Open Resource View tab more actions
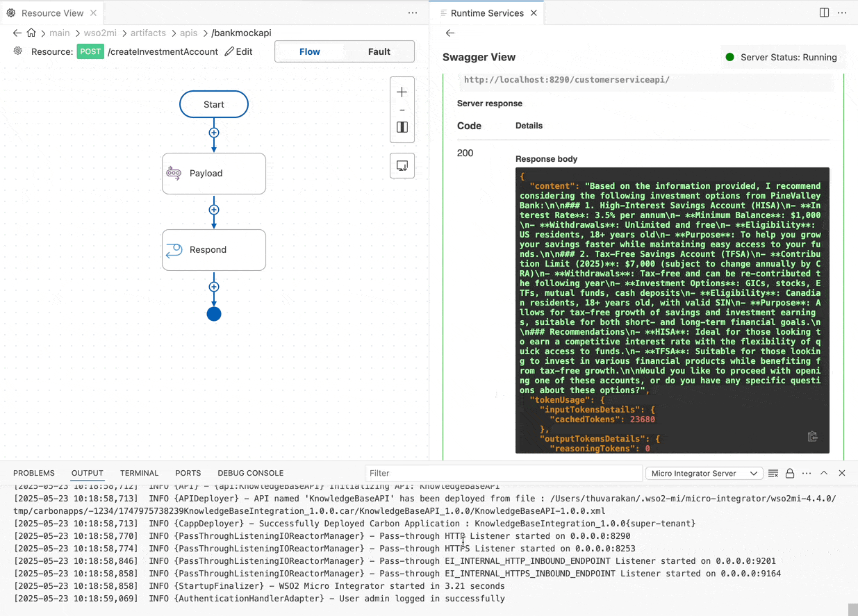The width and height of the screenshot is (858, 616). tap(413, 13)
